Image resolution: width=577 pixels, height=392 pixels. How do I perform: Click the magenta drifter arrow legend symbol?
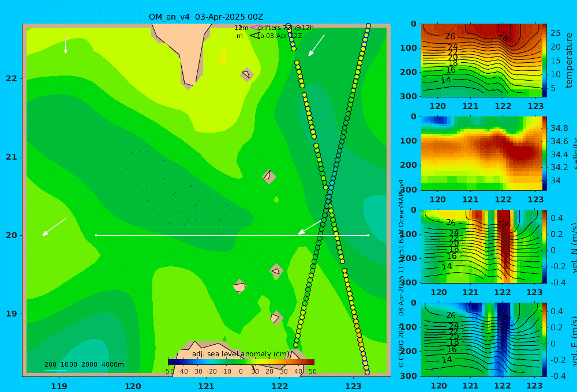[254, 28]
